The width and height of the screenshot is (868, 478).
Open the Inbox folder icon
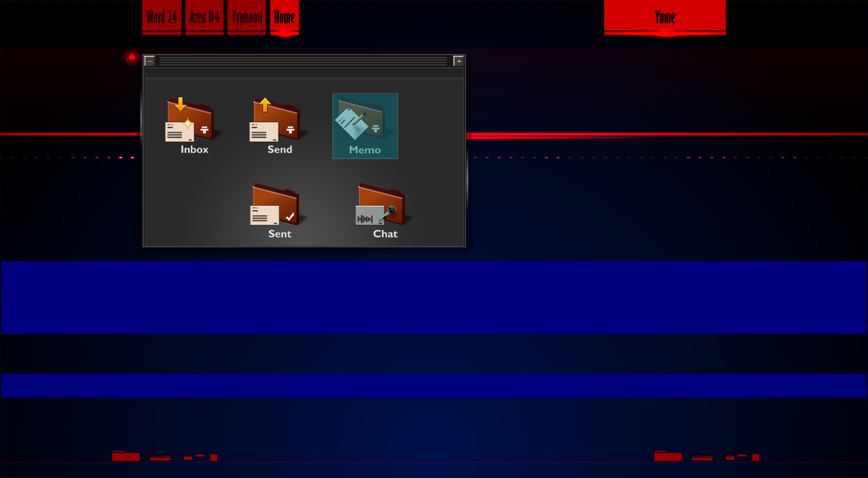click(x=190, y=120)
